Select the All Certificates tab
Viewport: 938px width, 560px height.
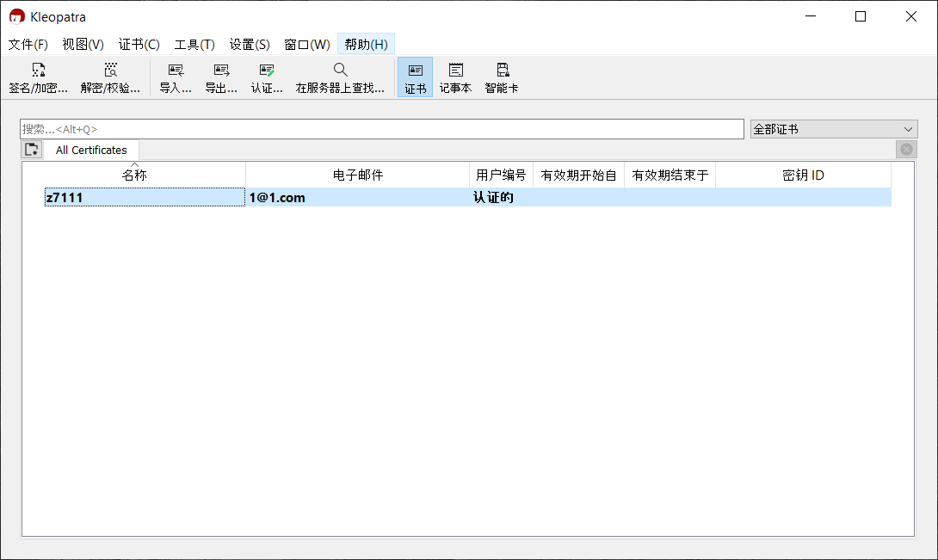[91, 150]
